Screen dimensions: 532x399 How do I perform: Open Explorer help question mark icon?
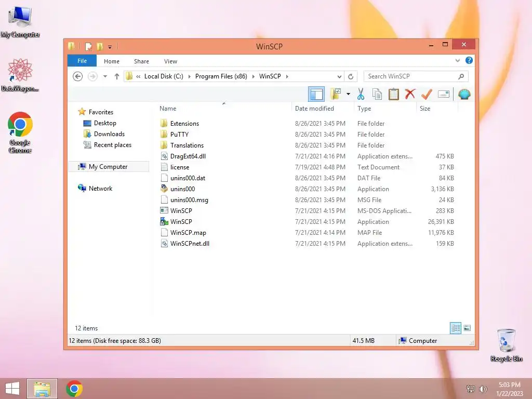coord(469,60)
